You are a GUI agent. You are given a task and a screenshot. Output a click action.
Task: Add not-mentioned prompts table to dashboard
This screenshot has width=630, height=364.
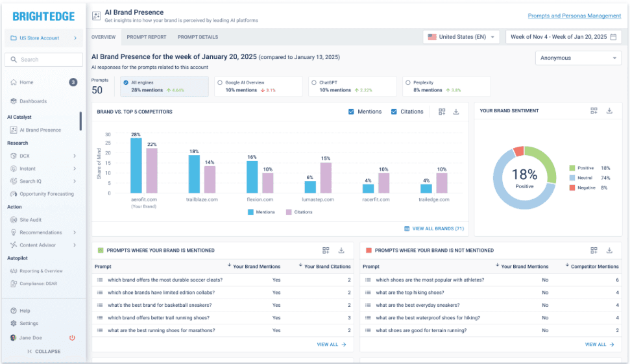click(594, 250)
